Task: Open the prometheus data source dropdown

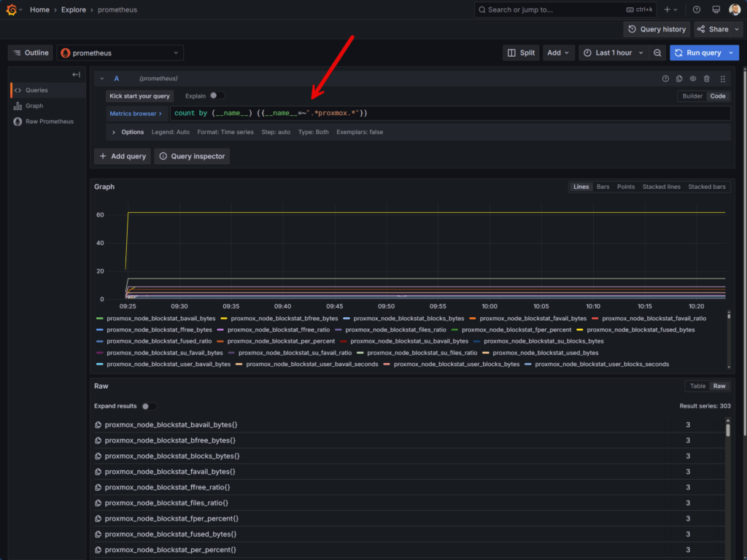Action: (x=120, y=52)
